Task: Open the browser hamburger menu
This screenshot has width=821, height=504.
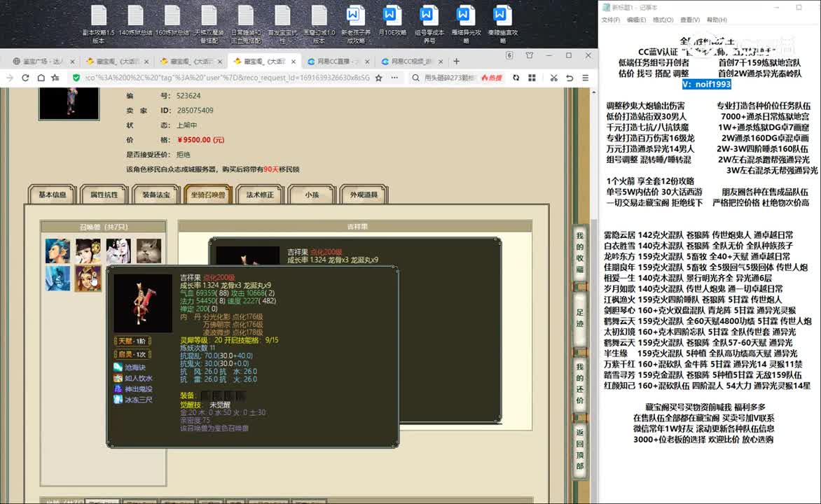Action: (586, 78)
